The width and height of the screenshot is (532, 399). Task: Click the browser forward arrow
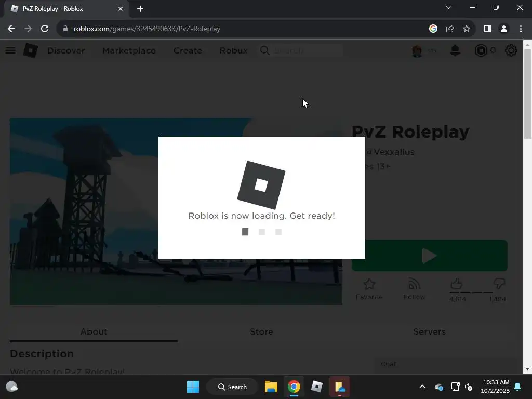(x=28, y=29)
